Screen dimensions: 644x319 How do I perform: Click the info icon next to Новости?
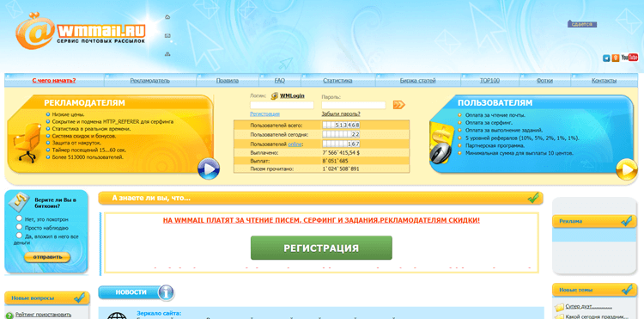click(x=166, y=292)
